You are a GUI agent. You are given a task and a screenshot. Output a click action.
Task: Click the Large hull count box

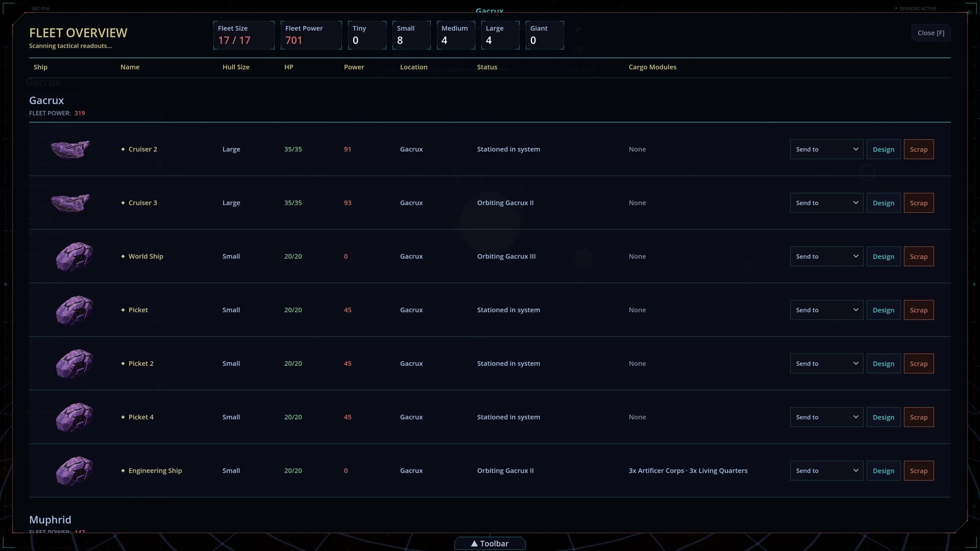(500, 35)
